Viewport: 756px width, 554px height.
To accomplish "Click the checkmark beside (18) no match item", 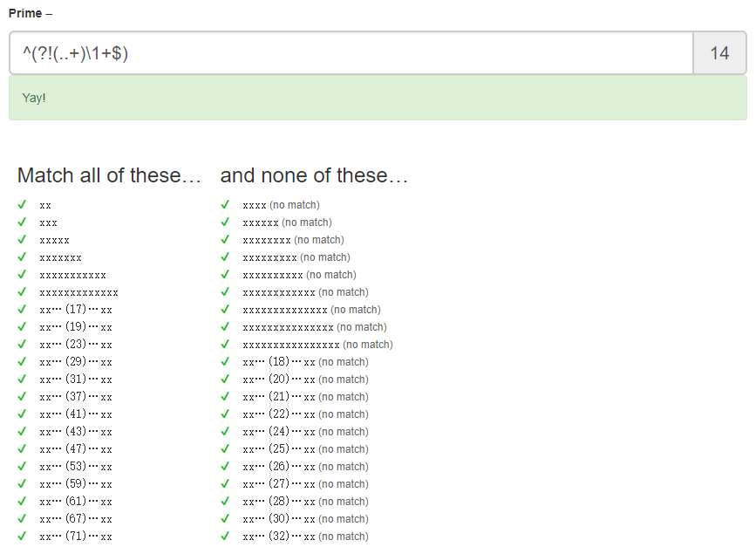I will click(x=225, y=361).
